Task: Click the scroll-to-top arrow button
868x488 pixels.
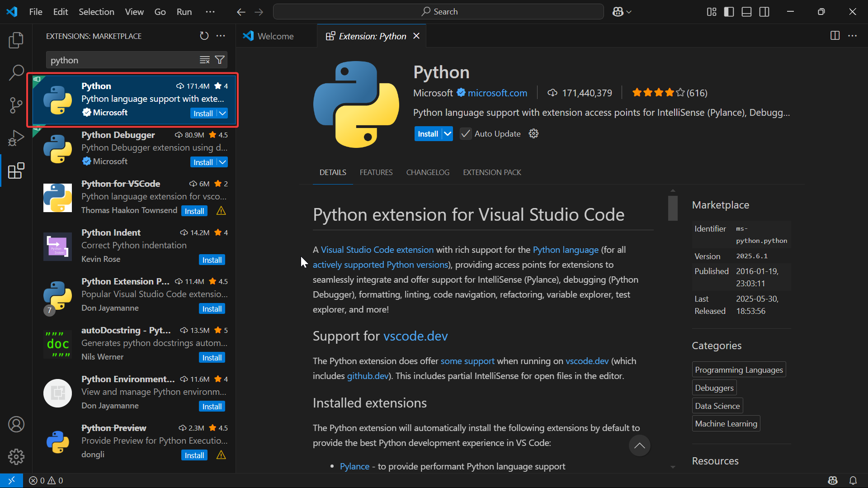Action: tap(639, 446)
